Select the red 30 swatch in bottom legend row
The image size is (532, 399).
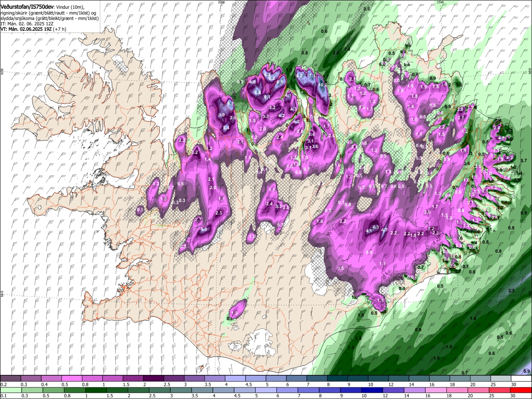coord(520,390)
